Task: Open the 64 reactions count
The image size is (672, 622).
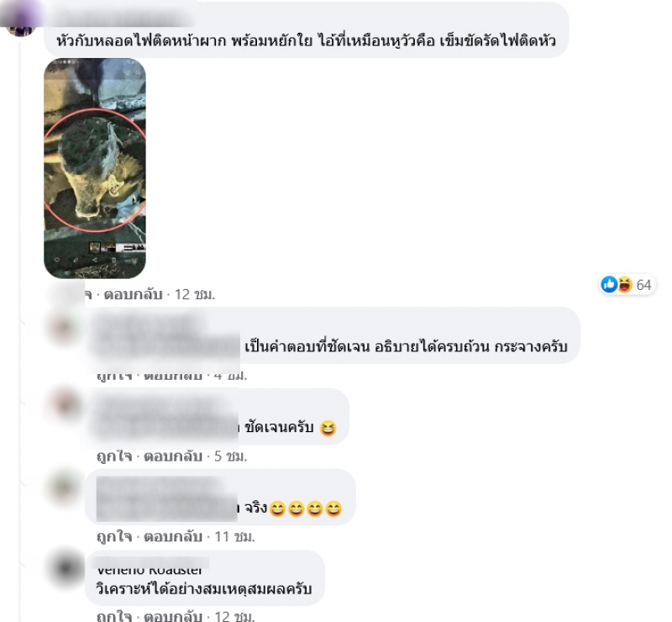Action: 643,285
